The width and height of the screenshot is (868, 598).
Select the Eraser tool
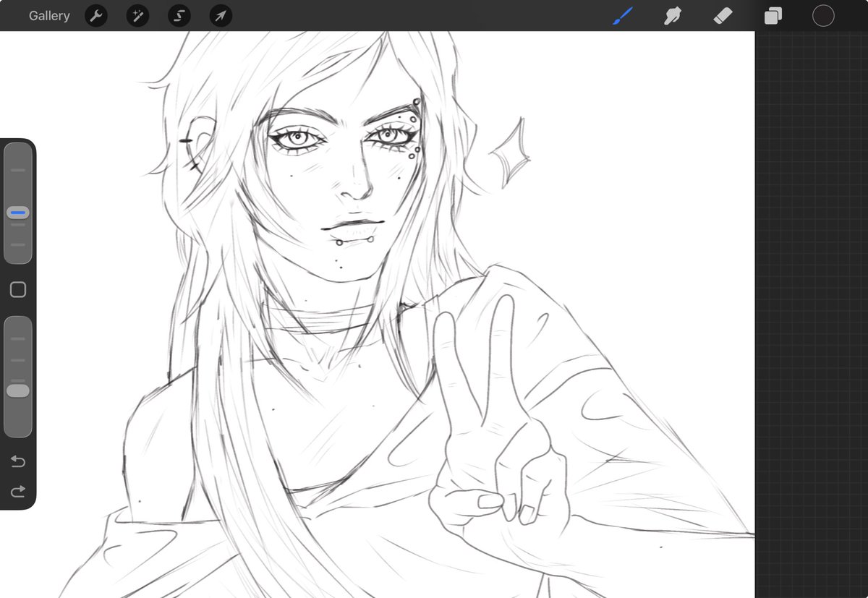723,16
